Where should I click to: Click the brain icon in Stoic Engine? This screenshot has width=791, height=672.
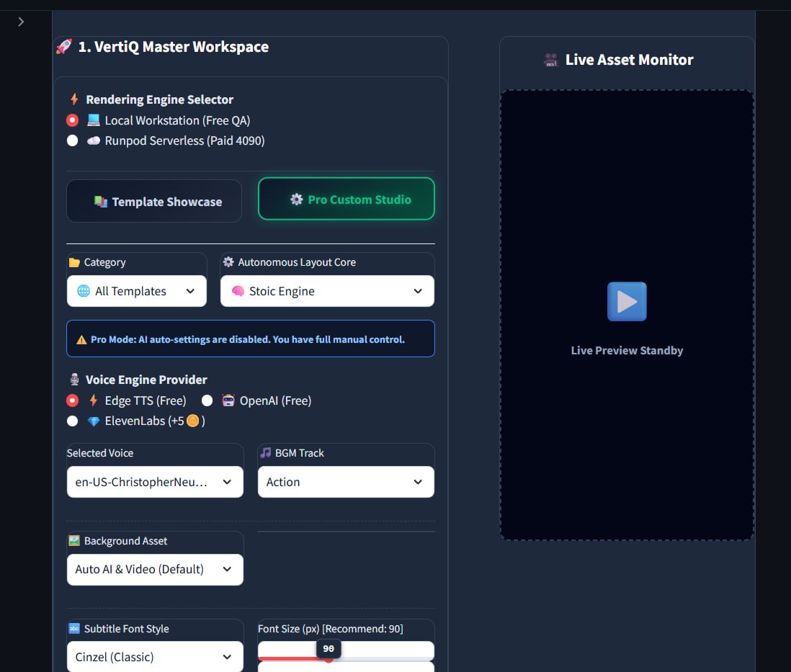point(238,291)
